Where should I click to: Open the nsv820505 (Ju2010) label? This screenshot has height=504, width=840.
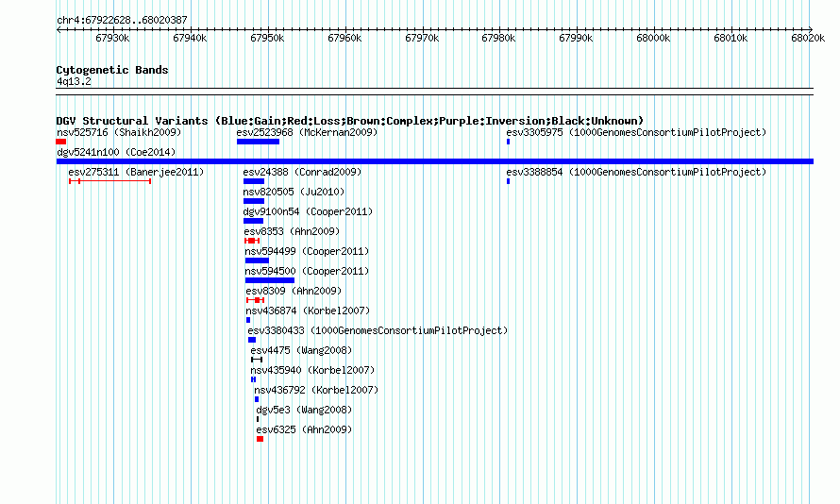[x=294, y=192]
